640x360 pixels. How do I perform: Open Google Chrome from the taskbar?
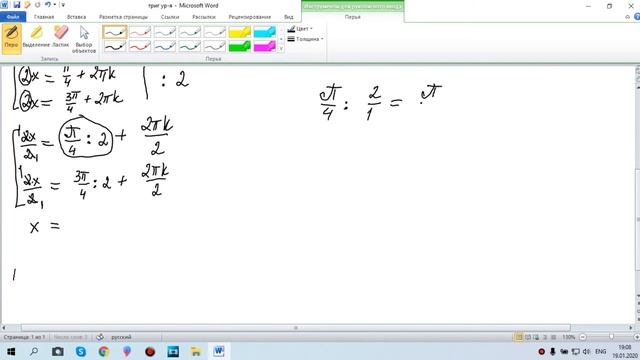coord(104,351)
